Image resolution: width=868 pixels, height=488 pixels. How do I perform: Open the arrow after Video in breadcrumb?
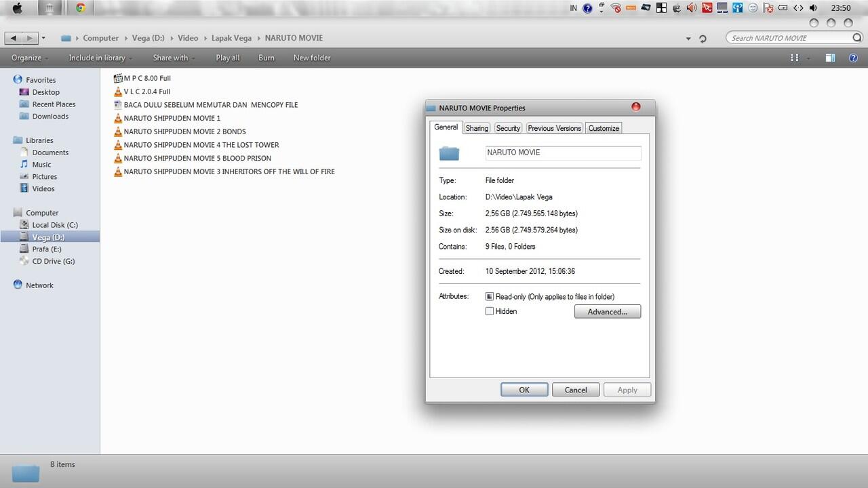coord(204,39)
